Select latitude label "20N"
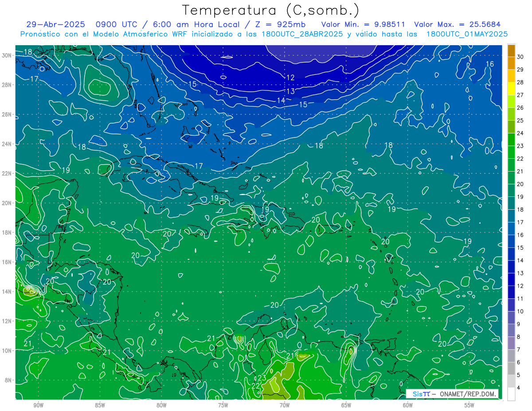Image resolution: width=532 pixels, height=411 pixels. pyautogui.click(x=8, y=203)
